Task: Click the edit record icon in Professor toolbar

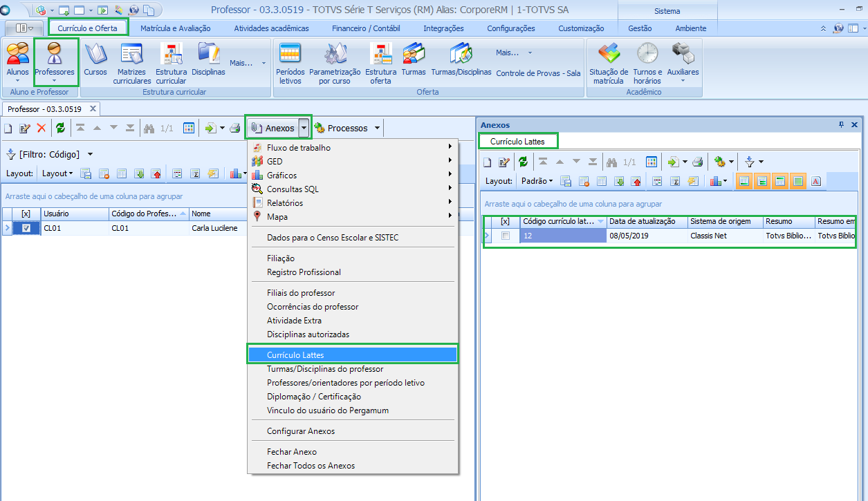Action: point(25,128)
